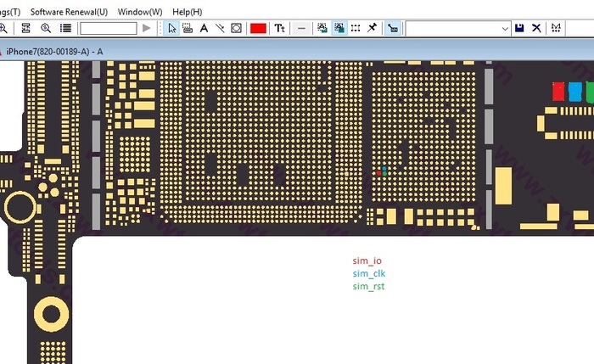This screenshot has width=594, height=364.
Task: Click the toolbar search input field
Action: point(109,28)
